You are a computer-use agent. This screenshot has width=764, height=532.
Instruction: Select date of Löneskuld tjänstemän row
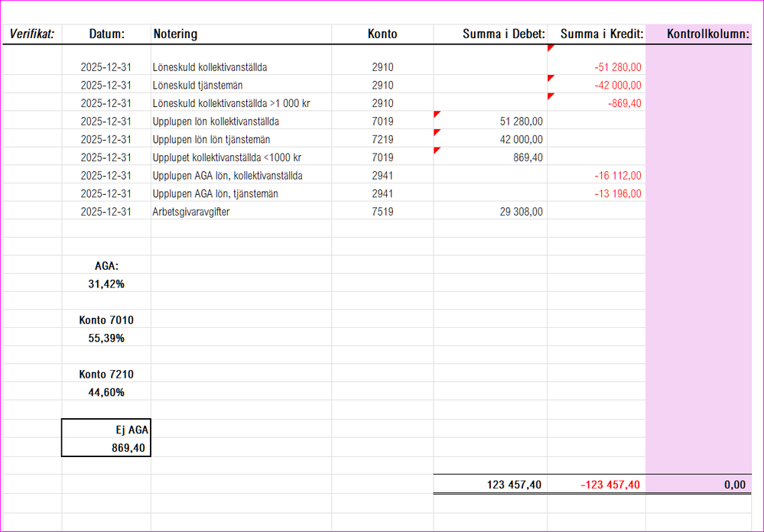click(x=107, y=86)
